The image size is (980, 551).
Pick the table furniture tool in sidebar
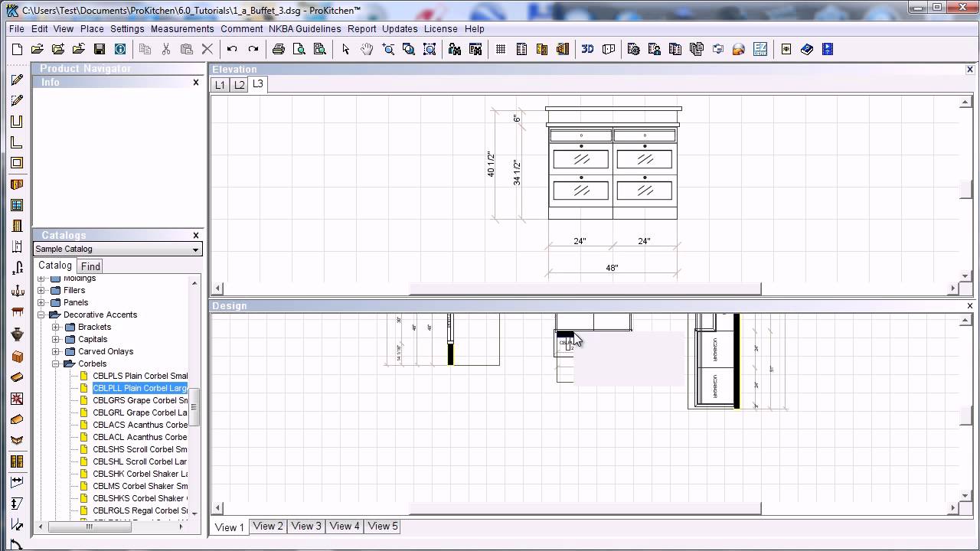17,312
